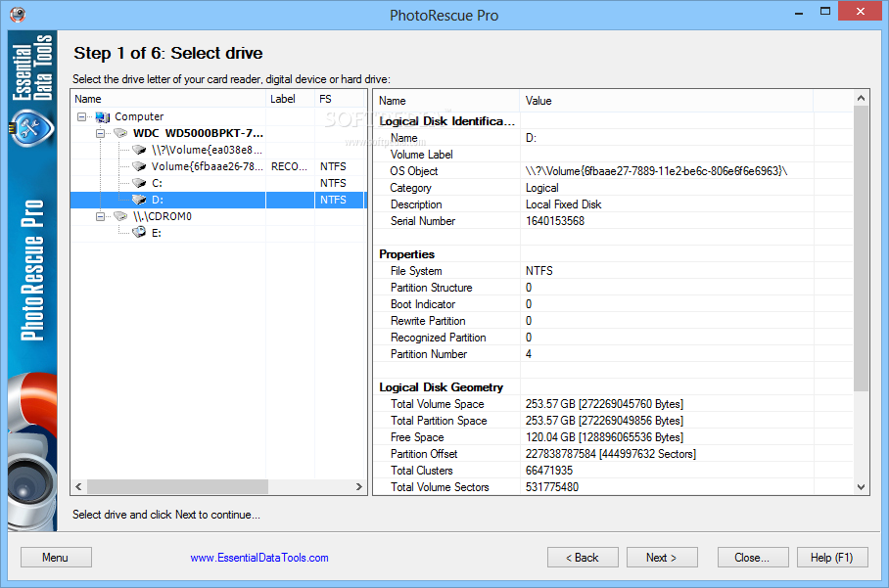Click the RECO... label cell
This screenshot has height=588, width=889.
click(x=289, y=166)
